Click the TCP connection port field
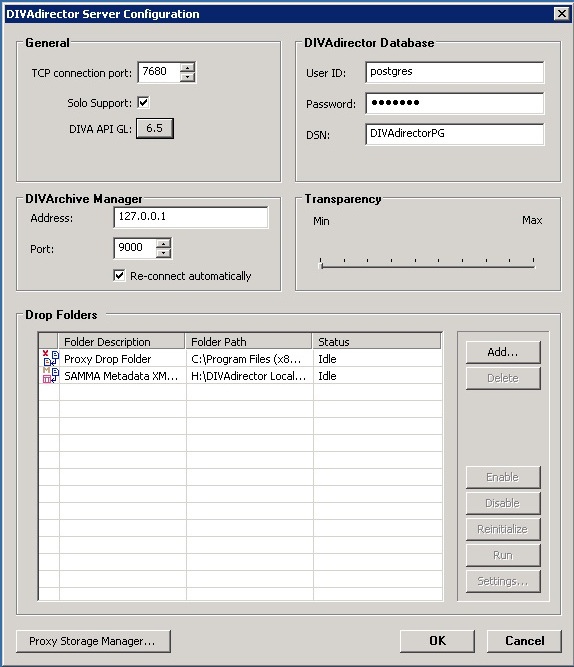 [159, 72]
